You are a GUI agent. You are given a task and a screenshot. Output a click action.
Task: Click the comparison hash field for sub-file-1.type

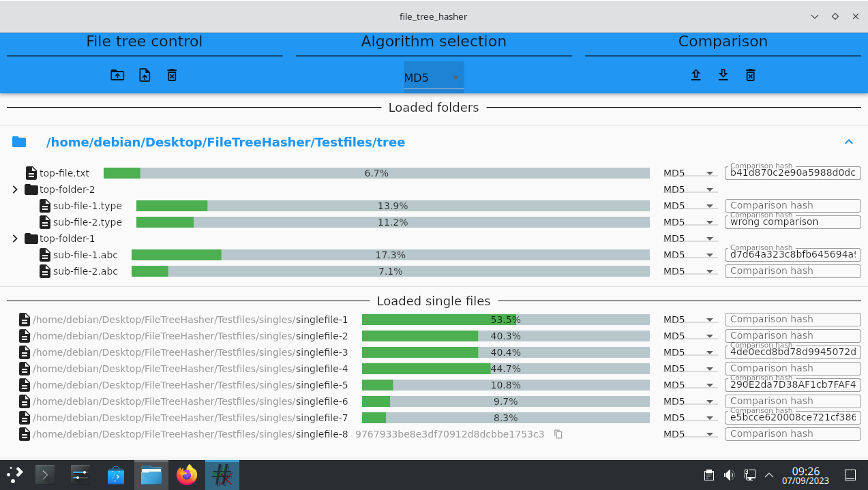tap(792, 206)
